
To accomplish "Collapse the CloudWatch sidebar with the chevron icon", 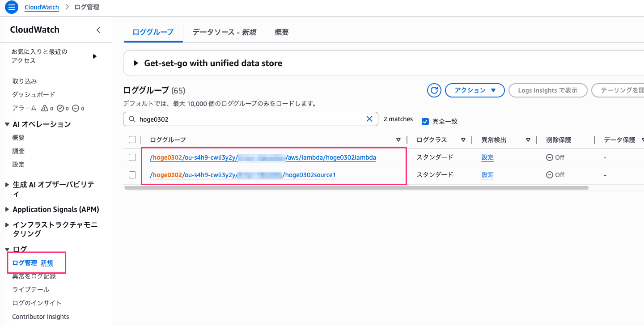I will (98, 30).
